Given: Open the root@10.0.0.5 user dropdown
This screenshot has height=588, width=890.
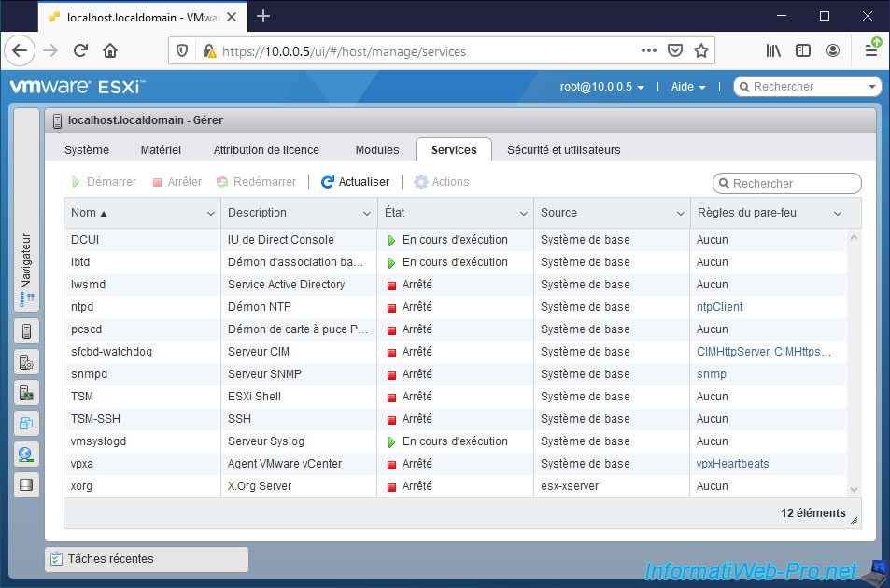Looking at the screenshot, I should point(601,87).
